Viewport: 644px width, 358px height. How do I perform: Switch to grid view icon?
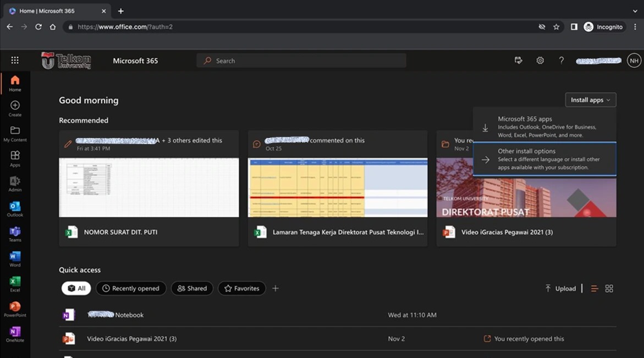pyautogui.click(x=609, y=289)
